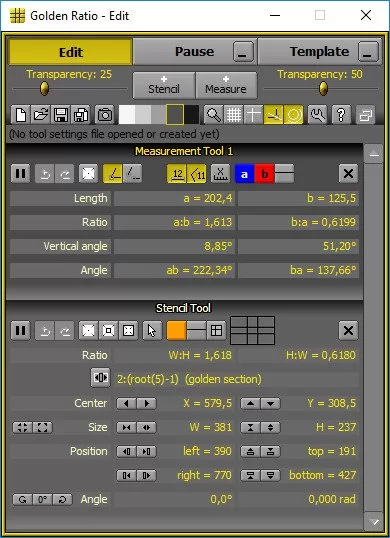Change the orange stencil color swatch
Screen dimensions: 390x538
pyautogui.click(x=176, y=330)
